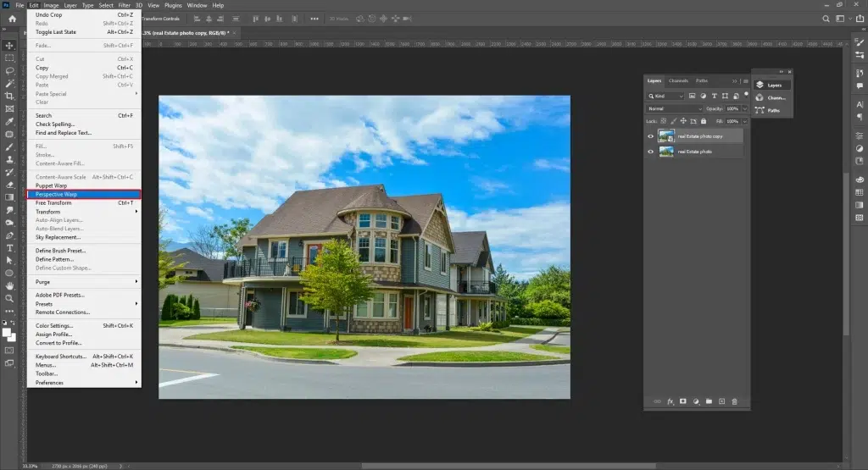This screenshot has height=470, width=868.
Task: Toggle Quick Mask mode icon
Action: [9, 350]
